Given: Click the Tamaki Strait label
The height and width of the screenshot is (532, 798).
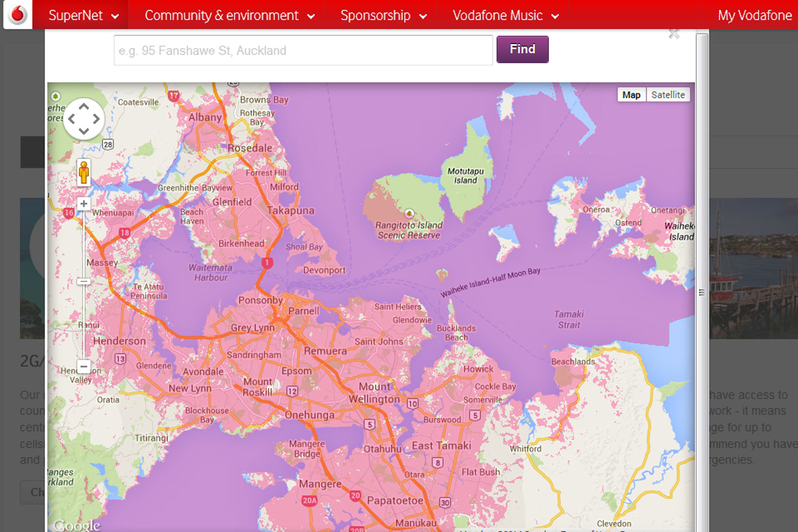Looking at the screenshot, I should pyautogui.click(x=569, y=319).
